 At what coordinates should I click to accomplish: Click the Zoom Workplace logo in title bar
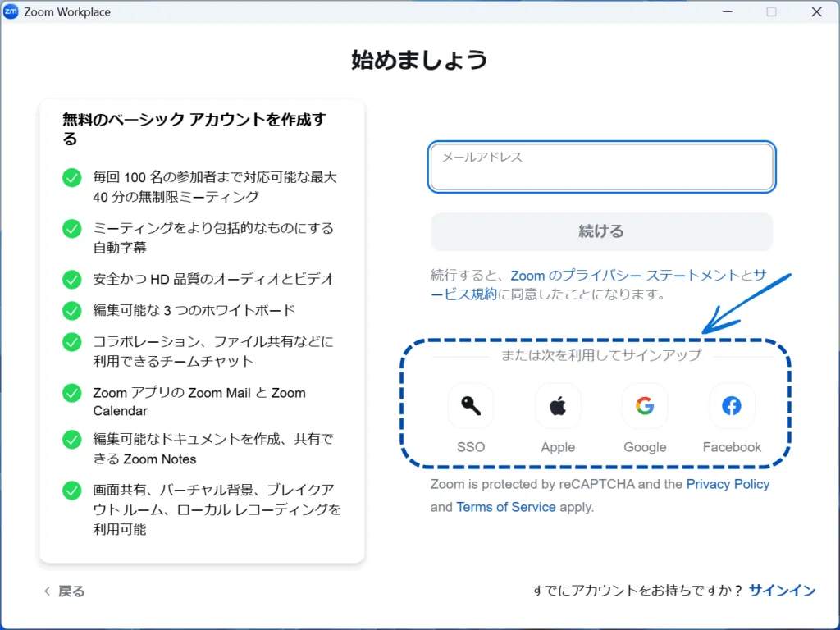10,11
